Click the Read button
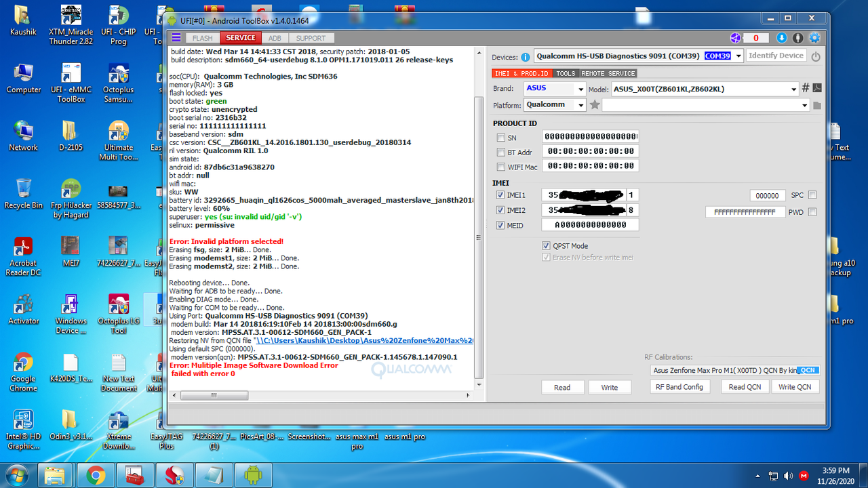Image resolution: width=868 pixels, height=488 pixels. [x=562, y=387]
